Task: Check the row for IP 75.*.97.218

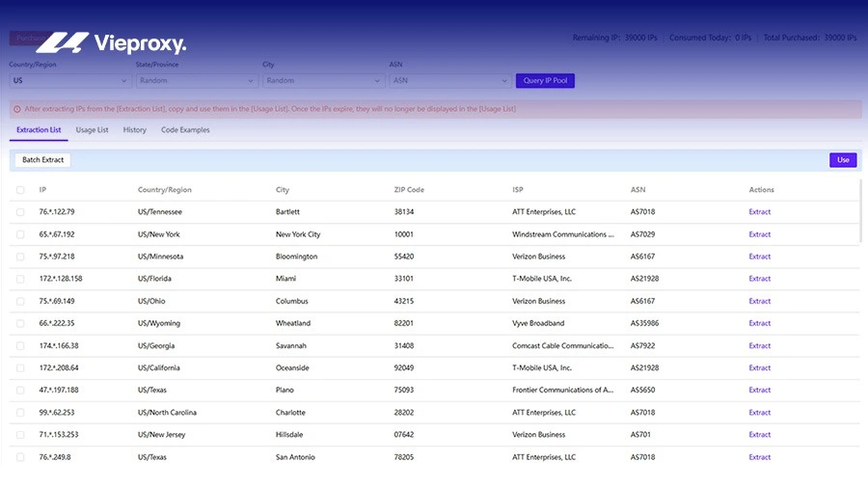Action: click(20, 257)
